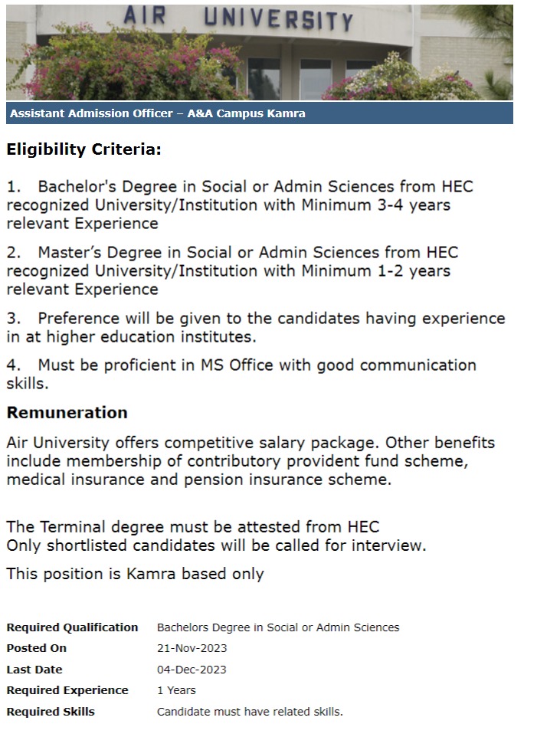The width and height of the screenshot is (560, 737).
Task: Select the preference for higher education experience item
Action: [255, 327]
